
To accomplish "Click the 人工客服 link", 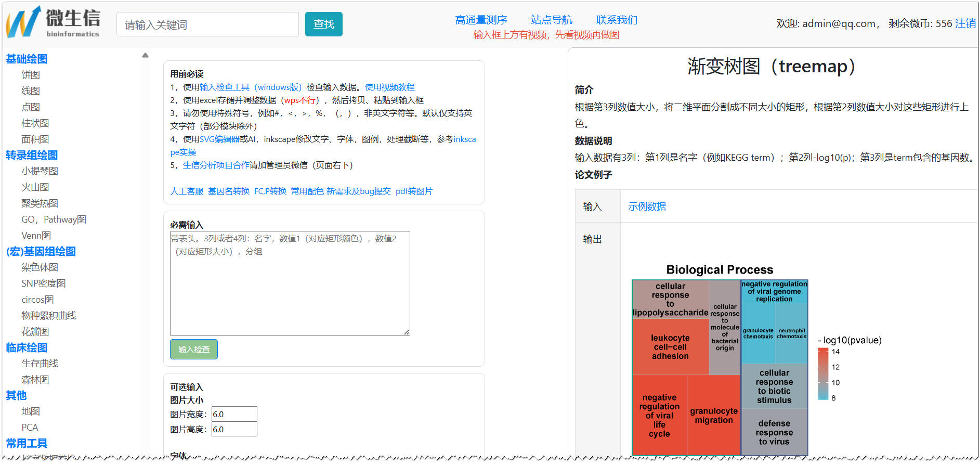I will 187,191.
